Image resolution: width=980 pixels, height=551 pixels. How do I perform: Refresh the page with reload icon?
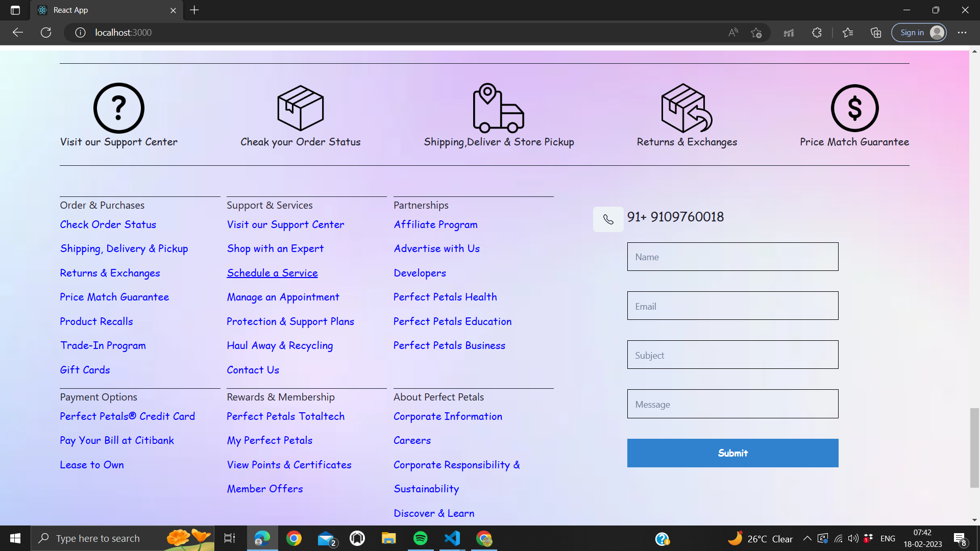pyautogui.click(x=46, y=33)
